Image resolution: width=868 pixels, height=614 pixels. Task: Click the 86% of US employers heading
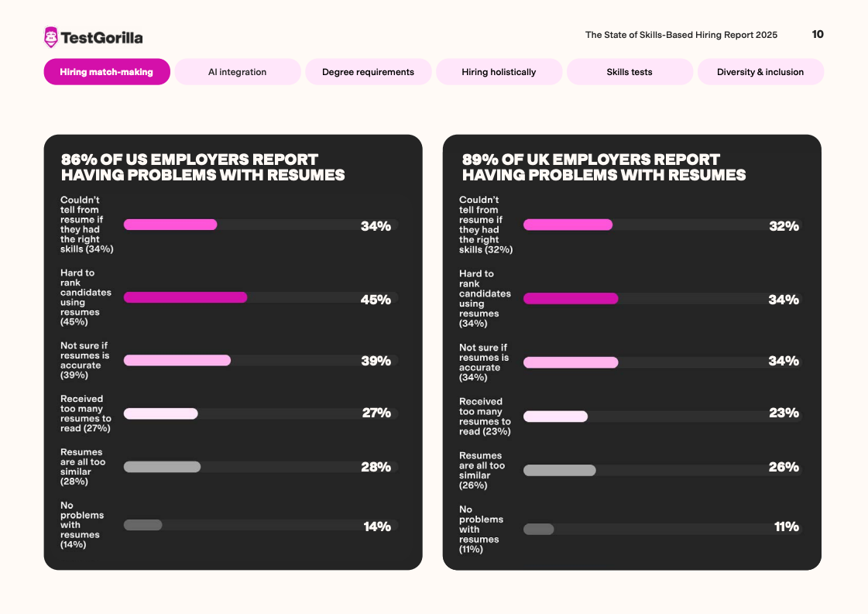pos(203,167)
